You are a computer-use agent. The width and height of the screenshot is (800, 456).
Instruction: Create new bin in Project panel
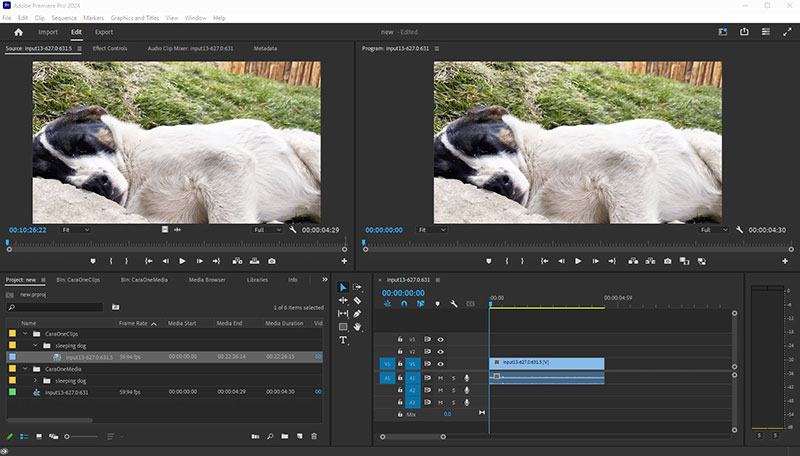285,436
